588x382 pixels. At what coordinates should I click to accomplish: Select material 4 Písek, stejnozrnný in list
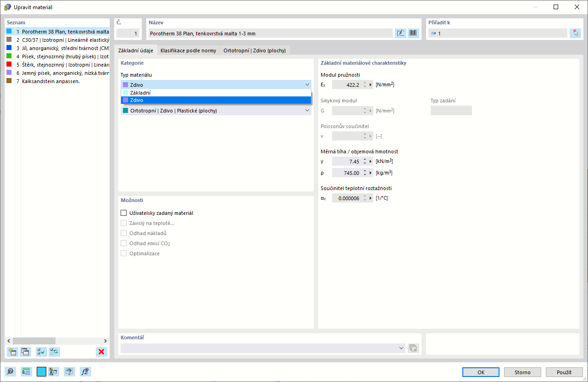[57, 56]
